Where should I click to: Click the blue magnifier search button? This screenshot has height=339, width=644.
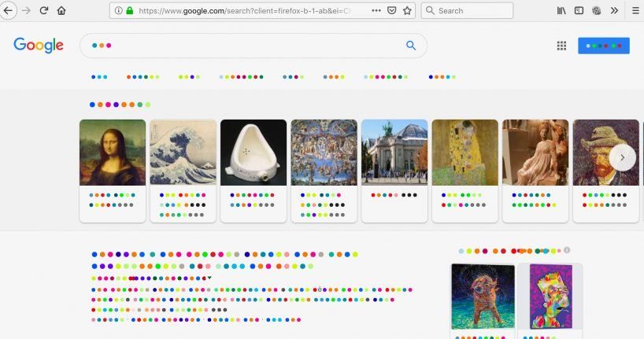pos(411,46)
